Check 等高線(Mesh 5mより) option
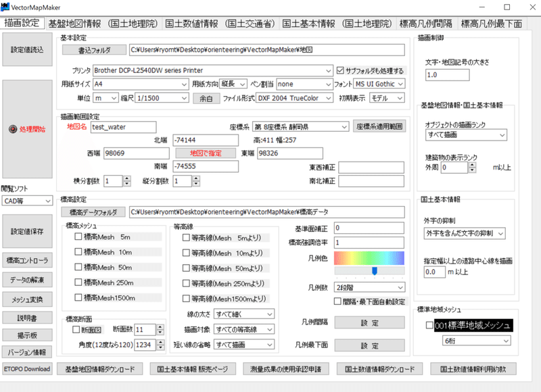The image size is (541, 392). tap(186, 237)
